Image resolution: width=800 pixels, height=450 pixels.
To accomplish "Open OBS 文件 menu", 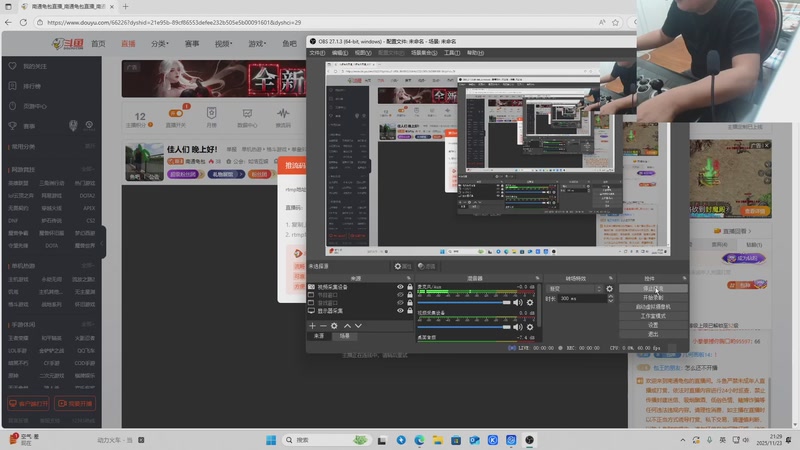I will [317, 53].
